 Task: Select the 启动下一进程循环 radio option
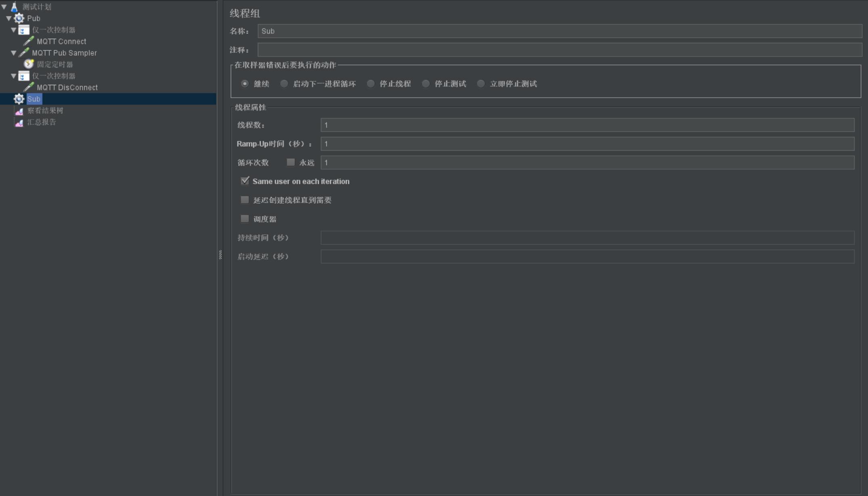click(284, 84)
